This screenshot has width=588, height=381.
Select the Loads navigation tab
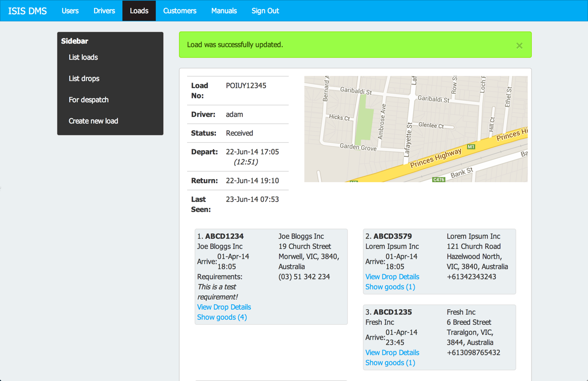click(x=139, y=11)
